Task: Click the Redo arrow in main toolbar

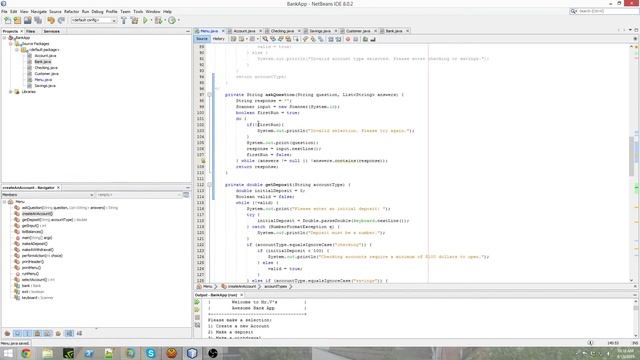Action: 61,20
